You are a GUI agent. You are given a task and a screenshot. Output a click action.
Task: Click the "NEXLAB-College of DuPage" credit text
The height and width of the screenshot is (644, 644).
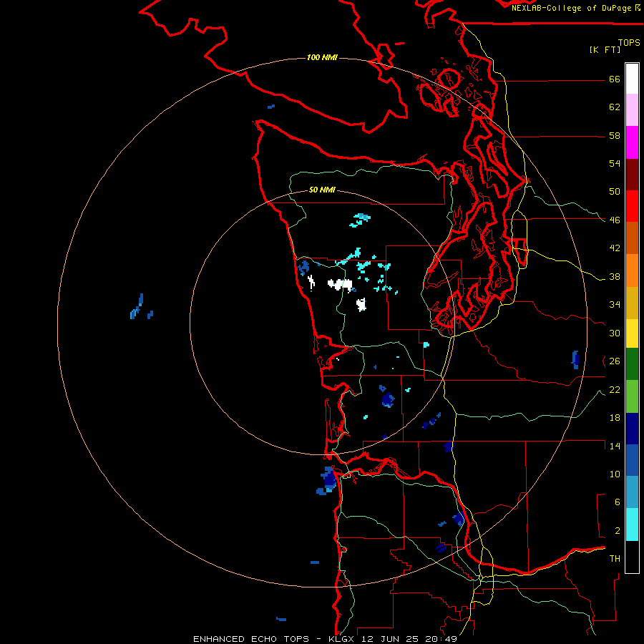point(572,8)
